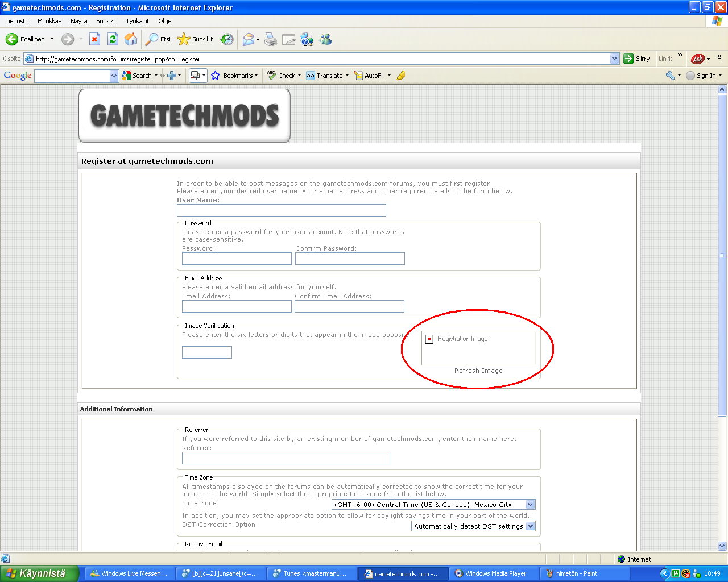
Task: Click the Edellinen back arrow icon
Action: 12,39
